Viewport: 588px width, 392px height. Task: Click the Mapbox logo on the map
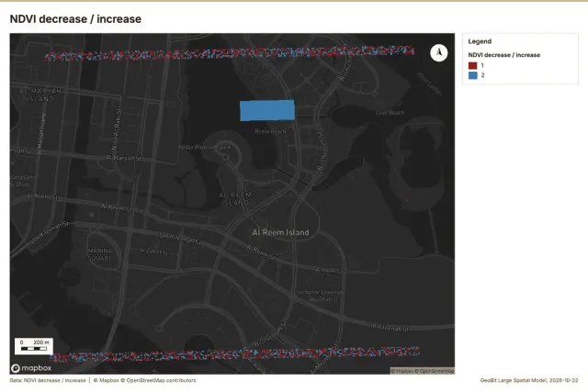tap(31, 368)
